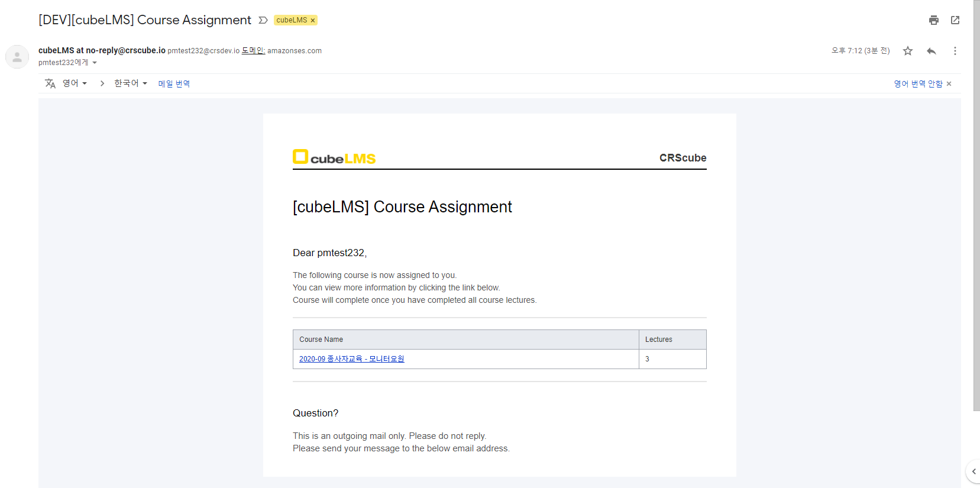Open the source language 영어 dropdown
Image resolution: width=980 pixels, height=488 pixels.
click(x=75, y=83)
